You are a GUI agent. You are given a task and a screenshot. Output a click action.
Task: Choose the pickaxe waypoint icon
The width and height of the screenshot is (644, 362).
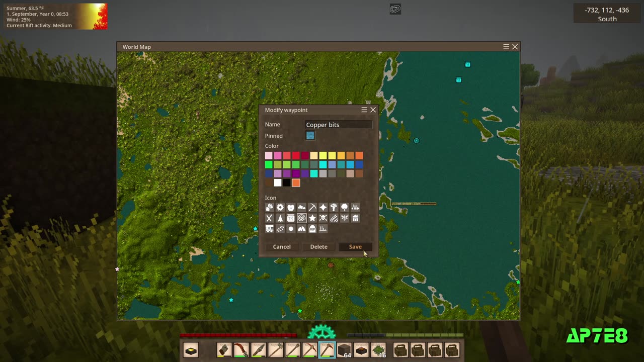click(x=312, y=207)
